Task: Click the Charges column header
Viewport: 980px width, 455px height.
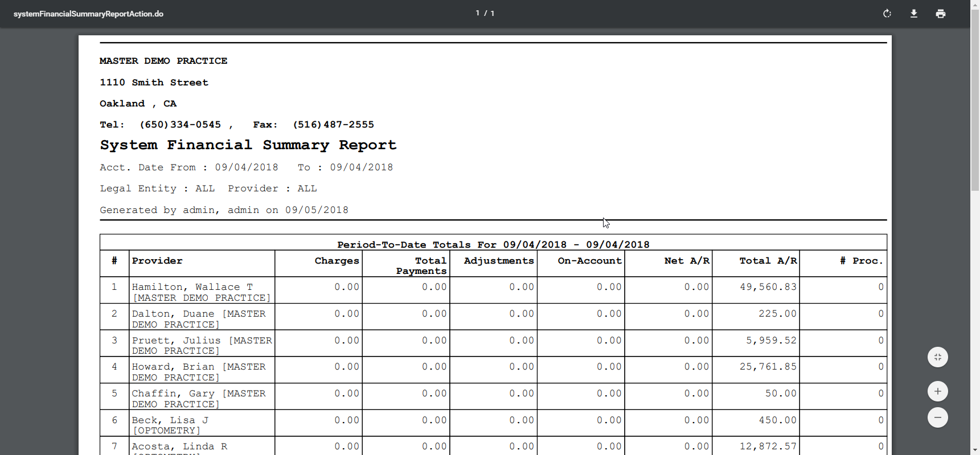Action: point(337,261)
